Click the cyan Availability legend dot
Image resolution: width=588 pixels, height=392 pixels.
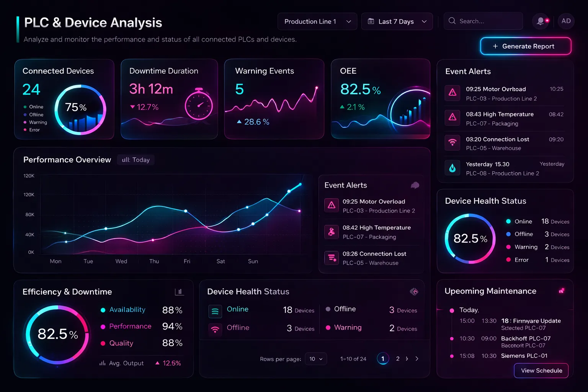point(103,310)
